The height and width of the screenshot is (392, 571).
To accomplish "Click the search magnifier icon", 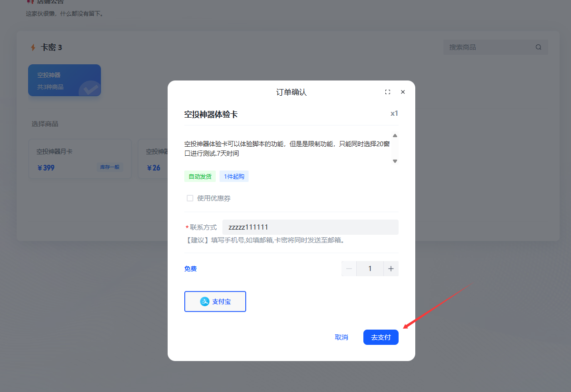I will [538, 47].
